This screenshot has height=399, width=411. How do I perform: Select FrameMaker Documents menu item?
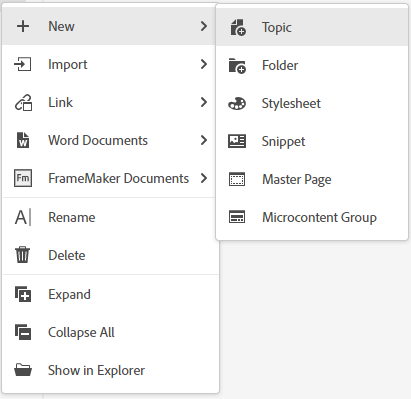tap(109, 178)
